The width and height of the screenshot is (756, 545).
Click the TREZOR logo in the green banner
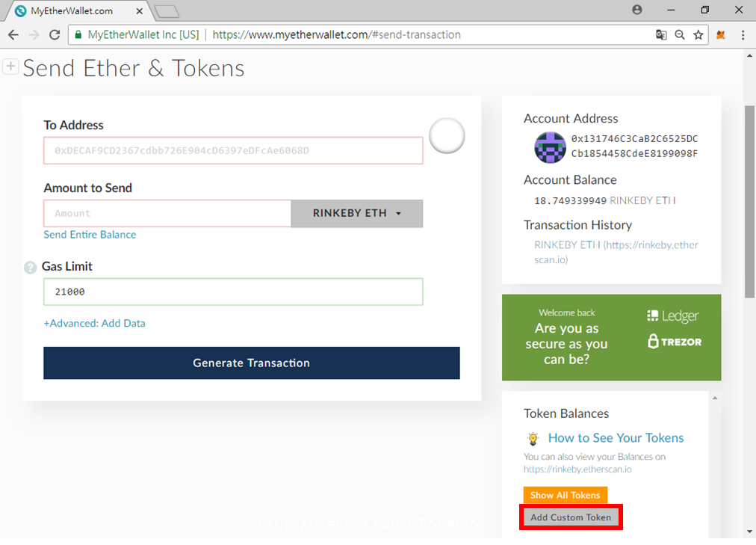pyautogui.click(x=675, y=342)
